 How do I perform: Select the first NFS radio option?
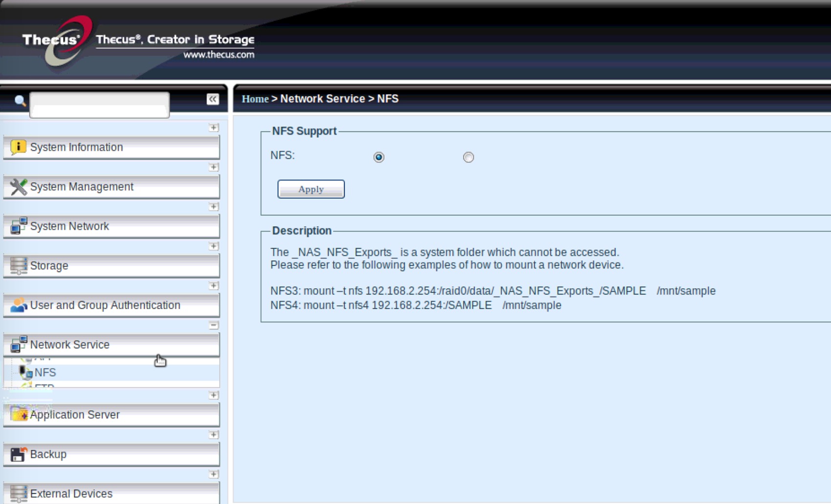(x=379, y=157)
